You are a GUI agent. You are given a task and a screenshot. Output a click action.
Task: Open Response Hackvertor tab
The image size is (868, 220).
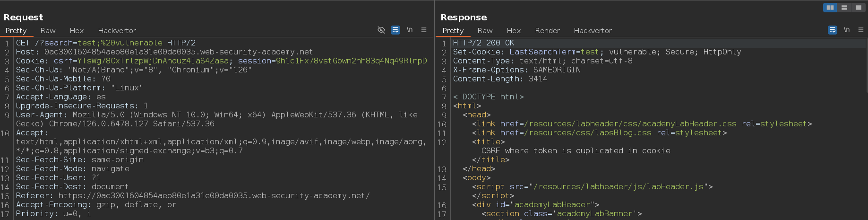pos(593,30)
